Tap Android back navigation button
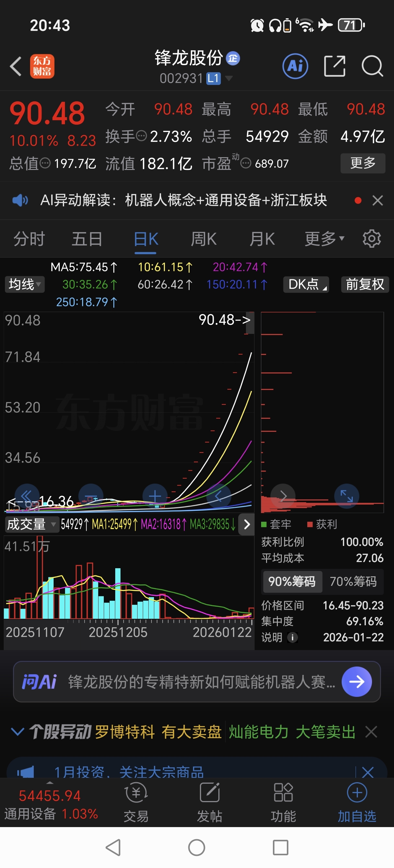 click(x=114, y=848)
